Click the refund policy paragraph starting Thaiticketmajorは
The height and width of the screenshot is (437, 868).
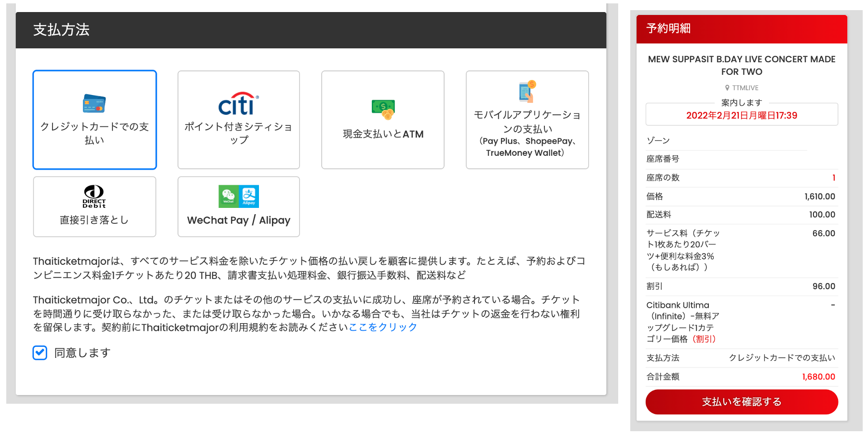point(309,268)
